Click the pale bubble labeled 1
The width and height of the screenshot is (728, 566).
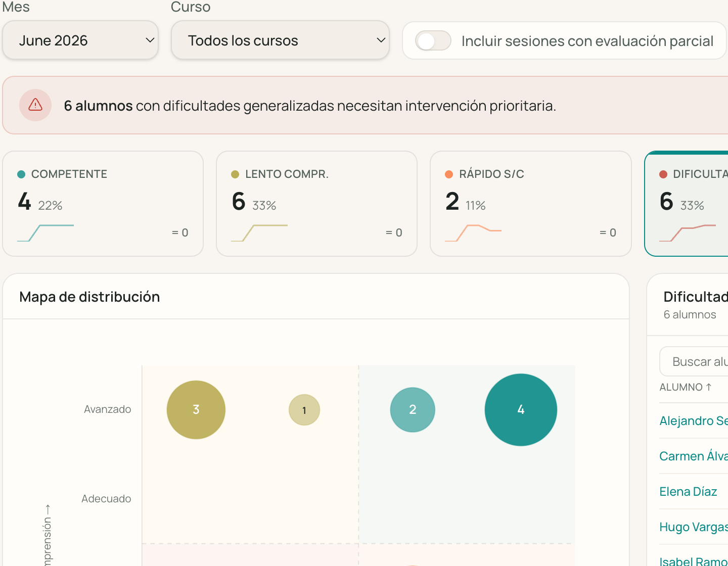304,410
